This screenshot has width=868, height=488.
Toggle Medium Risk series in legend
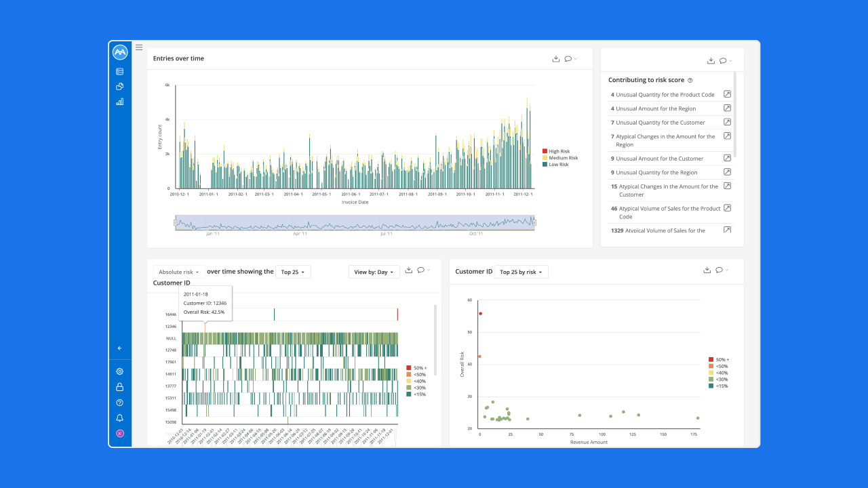560,158
